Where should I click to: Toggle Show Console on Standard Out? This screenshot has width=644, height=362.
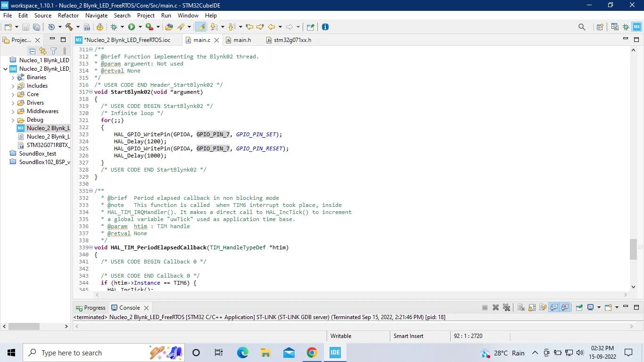(x=554, y=307)
